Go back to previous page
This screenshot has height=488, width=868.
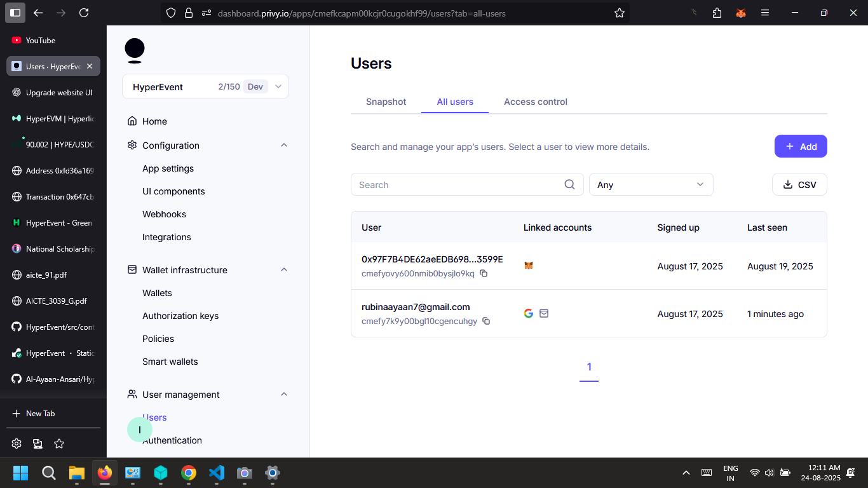38,13
